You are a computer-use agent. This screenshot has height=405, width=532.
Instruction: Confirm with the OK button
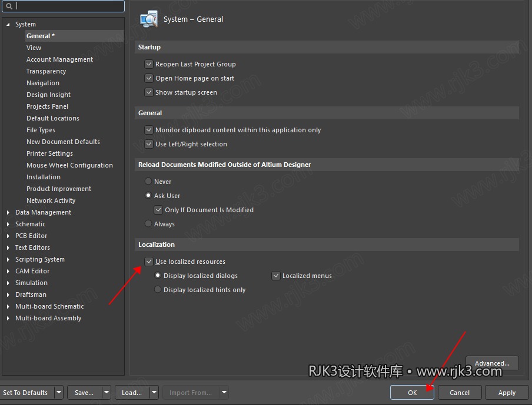click(x=412, y=393)
